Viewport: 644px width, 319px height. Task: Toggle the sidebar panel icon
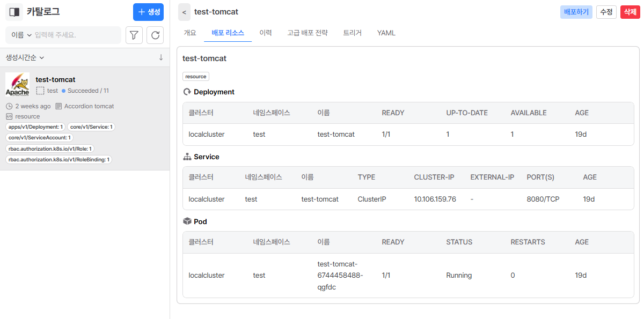tap(14, 12)
